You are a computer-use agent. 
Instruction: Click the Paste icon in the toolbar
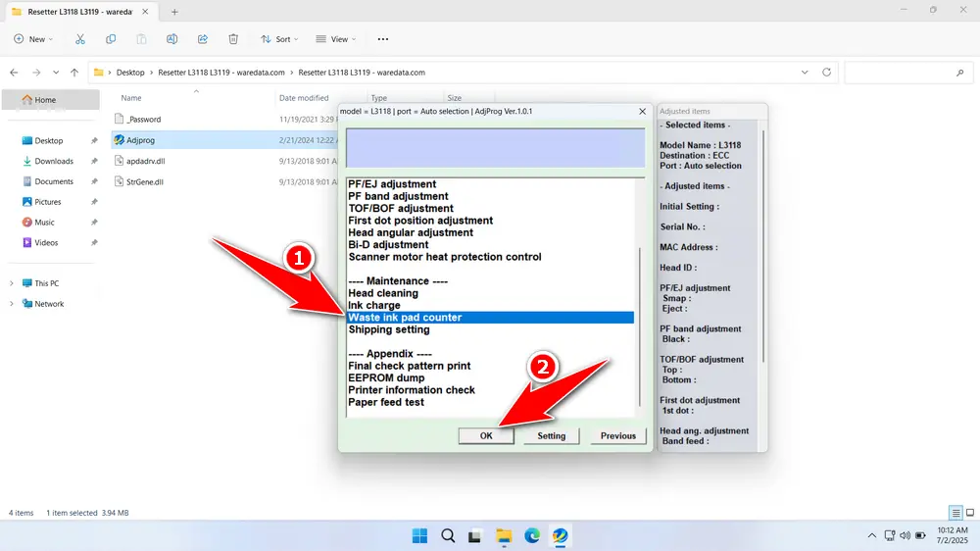click(x=141, y=39)
